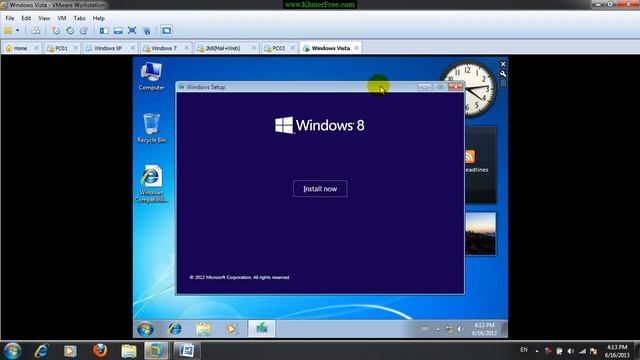Screen dimensions: 640x360
Task: Close the Windows XP tab
Action: [x=132, y=48]
